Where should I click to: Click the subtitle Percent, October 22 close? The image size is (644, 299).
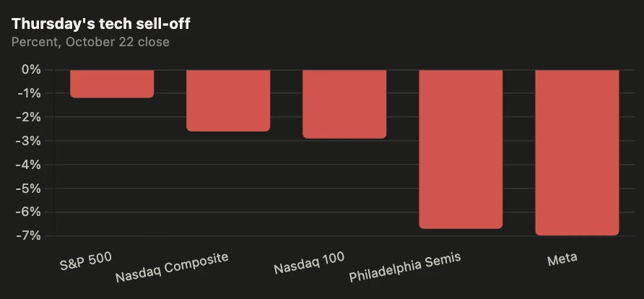(90, 42)
